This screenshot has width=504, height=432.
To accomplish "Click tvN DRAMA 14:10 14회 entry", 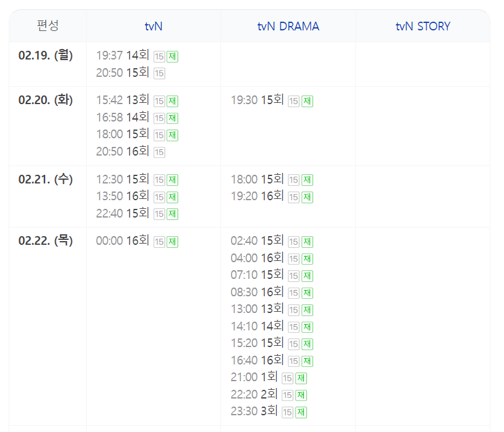I will [x=272, y=326].
